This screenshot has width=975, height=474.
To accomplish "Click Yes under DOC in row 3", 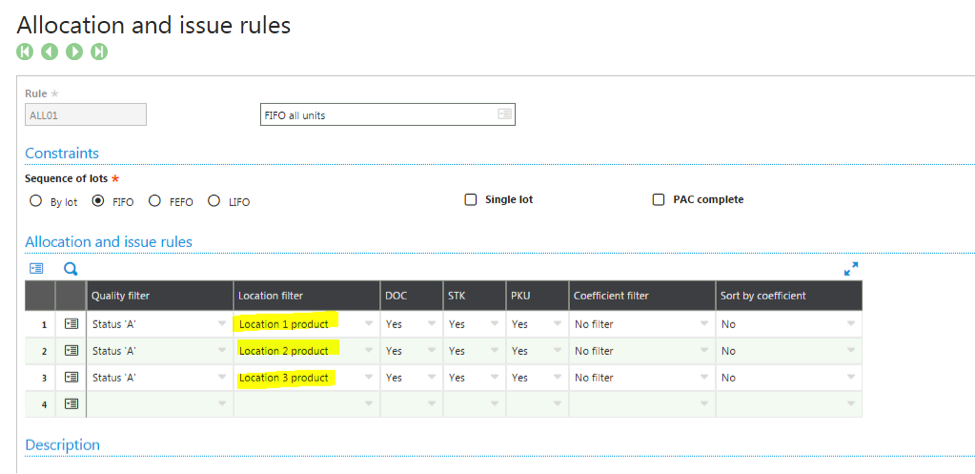I will [394, 378].
